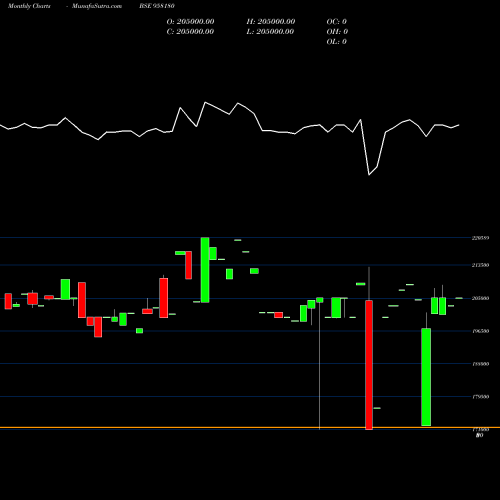
Task: Select the BSE 958180 symbol text
Action: pyautogui.click(x=157, y=6)
